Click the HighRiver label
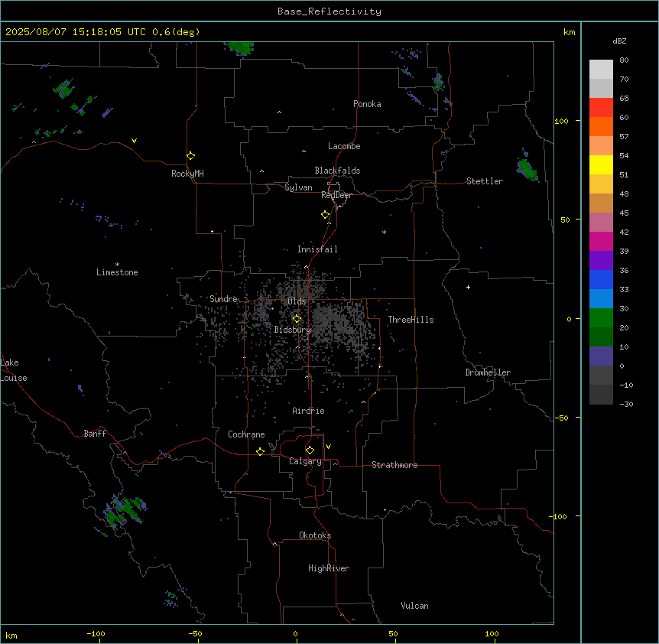Viewport: 659px width, 644px height. coord(329,568)
